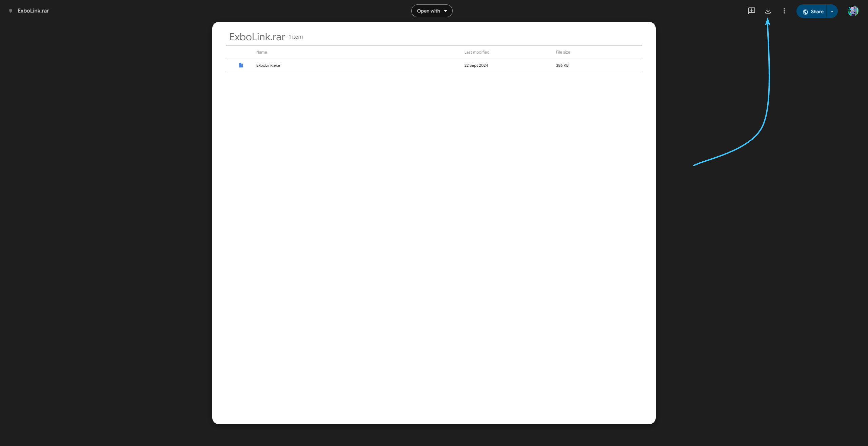Click the caret arrow beside Open with

(446, 11)
